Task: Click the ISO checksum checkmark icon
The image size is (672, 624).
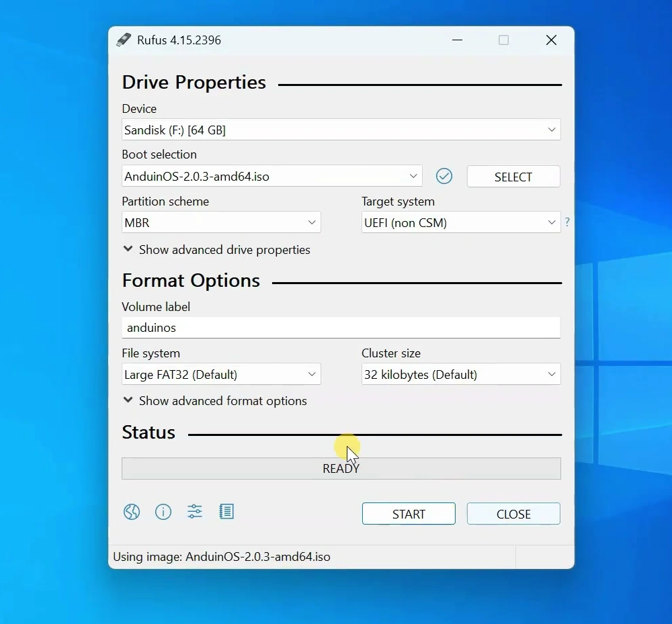Action: click(444, 176)
